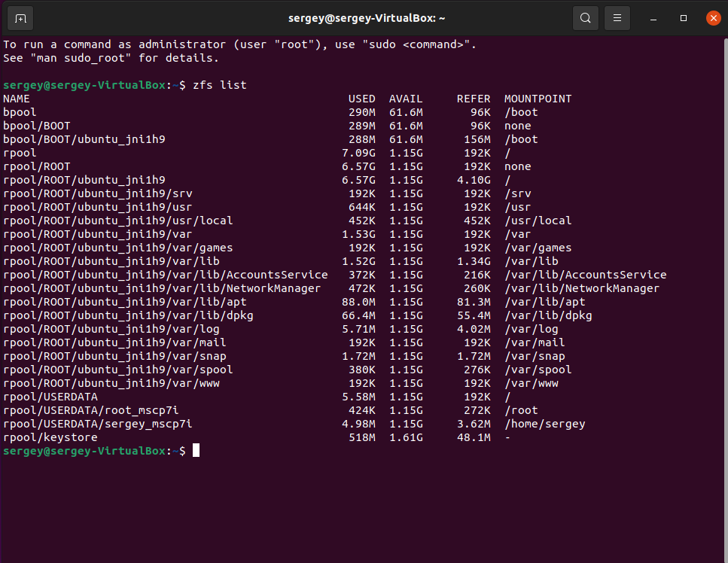Click the REFER value '48.1M'
728x563 pixels.
coord(474,437)
